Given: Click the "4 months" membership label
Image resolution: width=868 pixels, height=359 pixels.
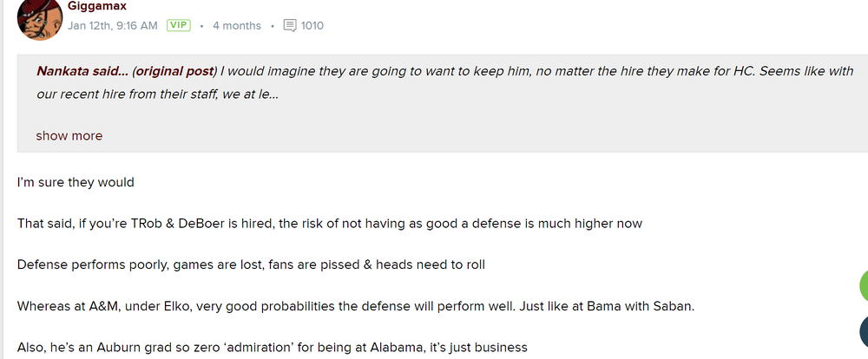Looking at the screenshot, I should [x=236, y=25].
